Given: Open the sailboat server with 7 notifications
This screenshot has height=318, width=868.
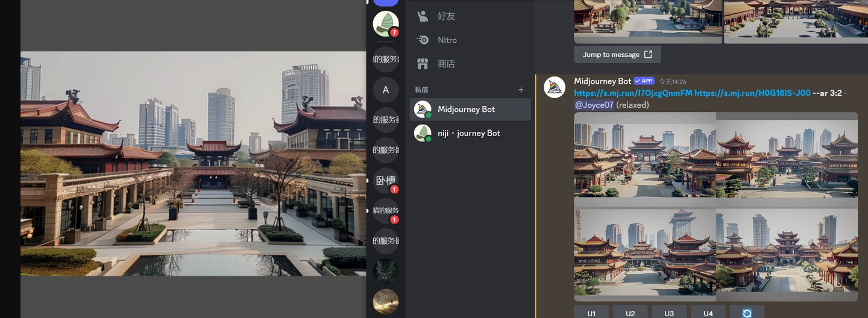Looking at the screenshot, I should click(386, 23).
